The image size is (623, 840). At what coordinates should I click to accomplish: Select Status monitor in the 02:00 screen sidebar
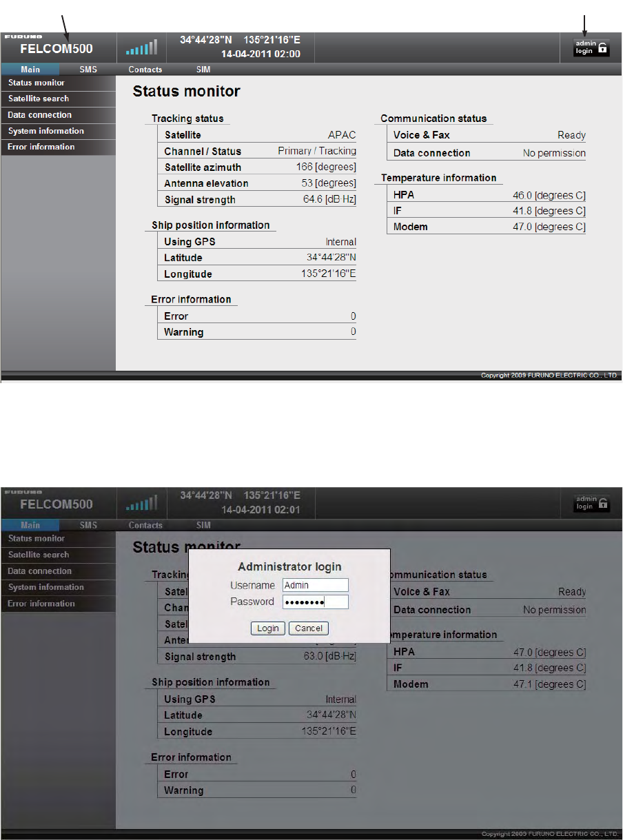(57, 83)
